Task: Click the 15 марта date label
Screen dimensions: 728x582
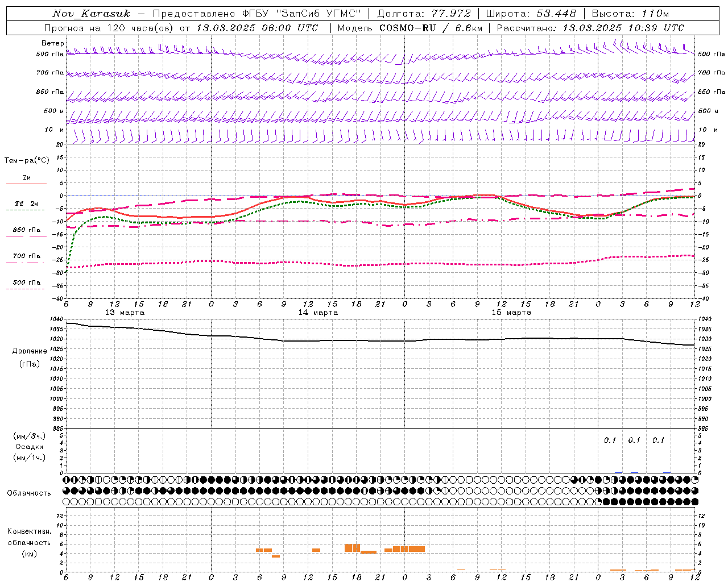Action: click(x=511, y=313)
